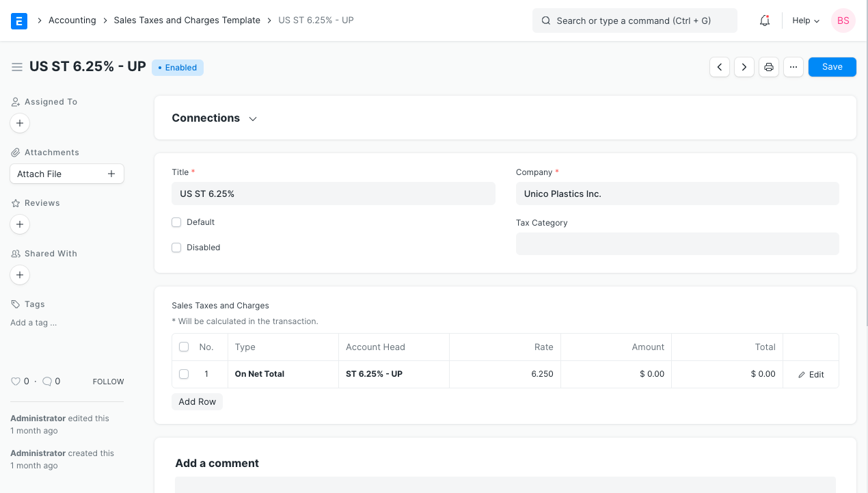This screenshot has width=868, height=493.
Task: Click the print icon
Action: coord(769,67)
